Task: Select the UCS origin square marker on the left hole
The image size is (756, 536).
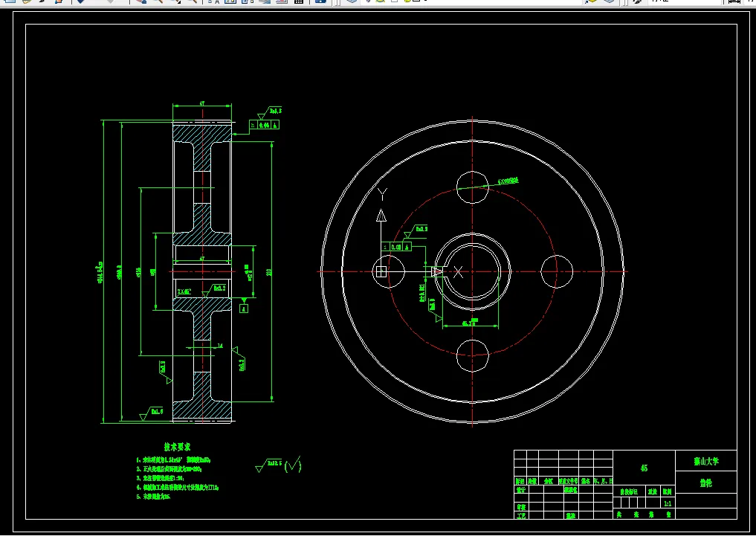Action: pos(381,272)
